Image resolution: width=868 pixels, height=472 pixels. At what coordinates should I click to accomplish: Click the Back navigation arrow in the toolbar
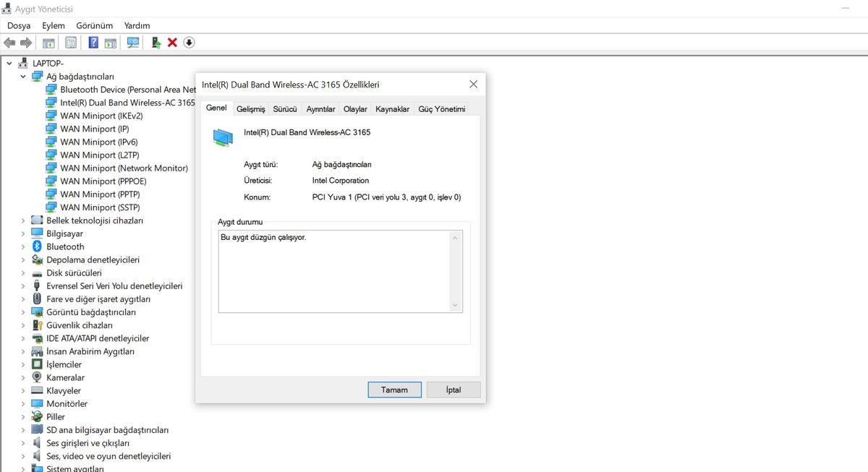[9, 42]
